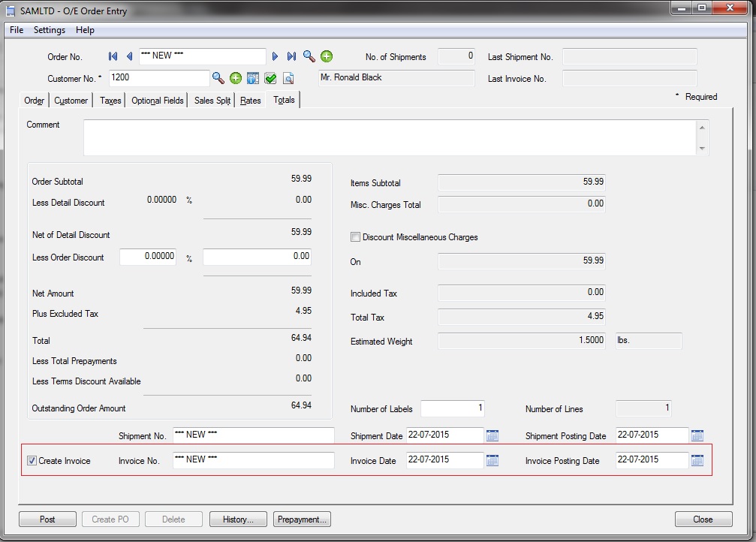Click the History... button

(x=238, y=519)
